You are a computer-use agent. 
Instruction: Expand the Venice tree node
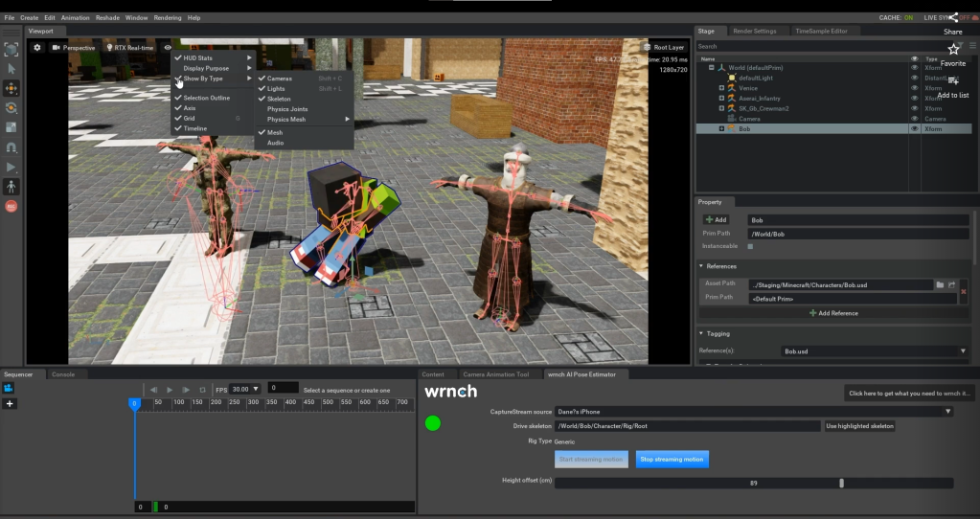click(x=721, y=88)
